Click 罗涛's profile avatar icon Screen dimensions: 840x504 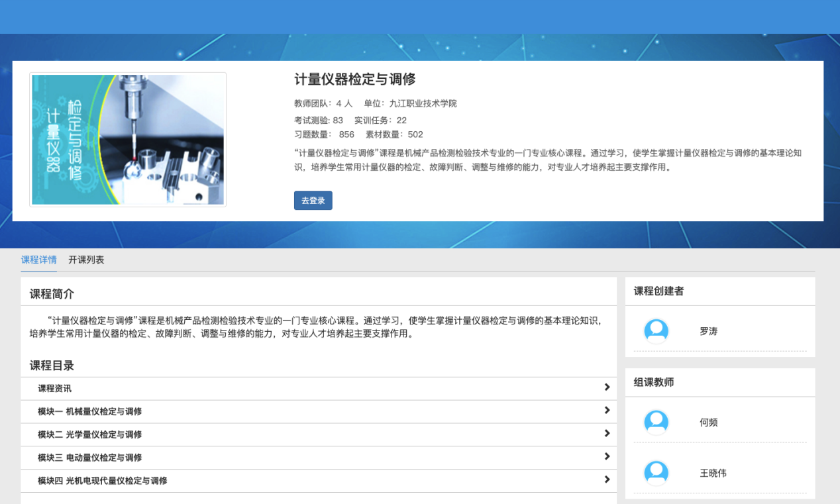pos(656,330)
